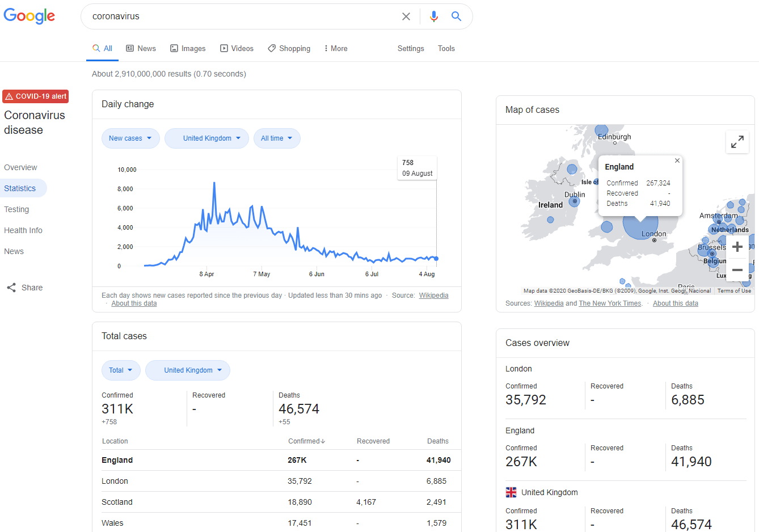Click About this data under chart

[x=134, y=303]
